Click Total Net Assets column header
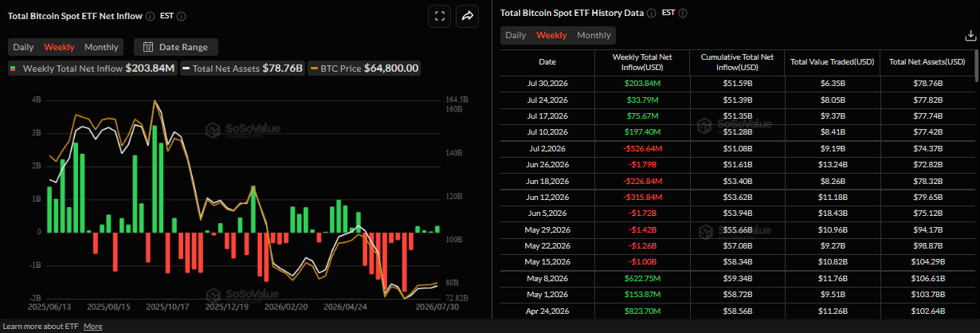The width and height of the screenshot is (980, 333). click(x=927, y=62)
